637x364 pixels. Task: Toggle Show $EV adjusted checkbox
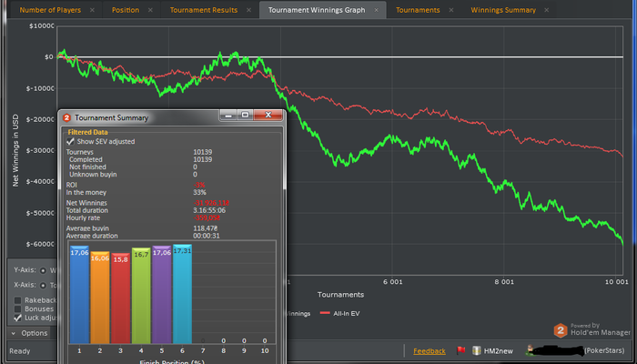[x=71, y=141]
